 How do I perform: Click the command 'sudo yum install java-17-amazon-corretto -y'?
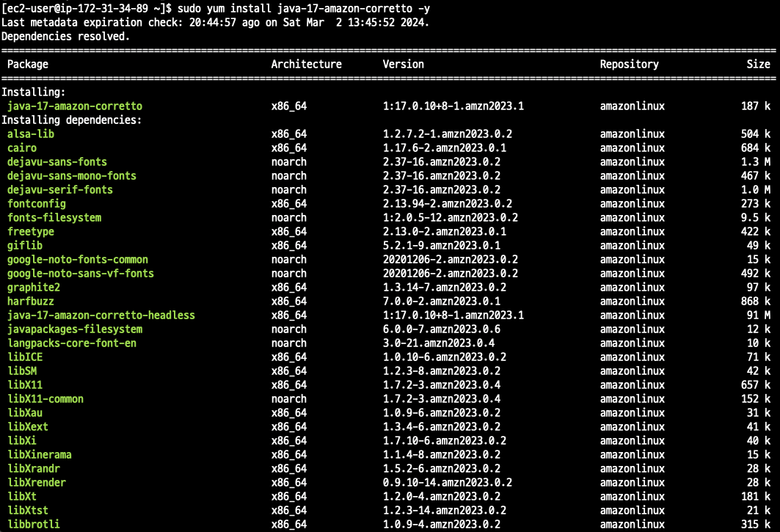pos(304,9)
